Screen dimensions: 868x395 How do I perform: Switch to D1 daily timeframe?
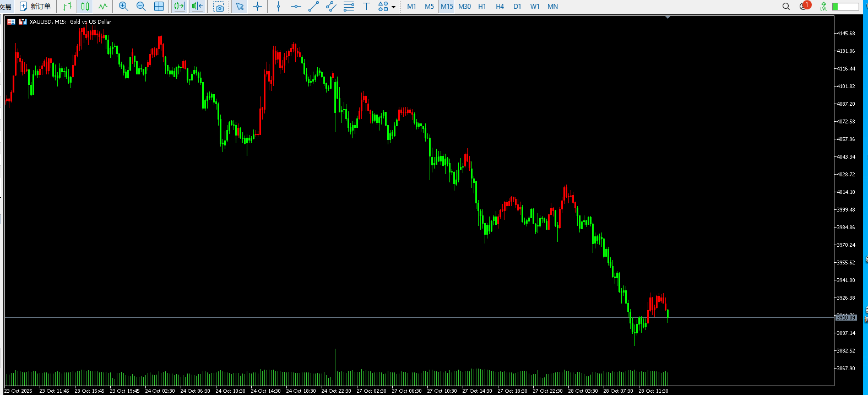coord(517,7)
